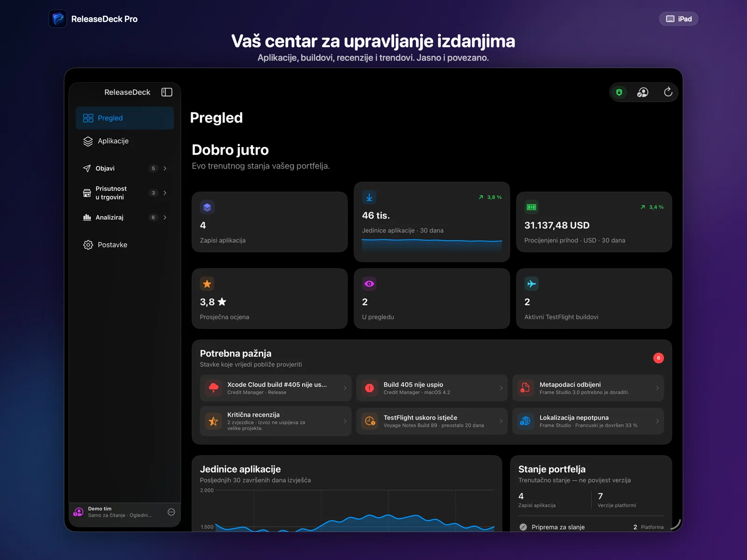747x560 pixels.
Task: Click the Analiziraj bar chart icon
Action: click(87, 217)
